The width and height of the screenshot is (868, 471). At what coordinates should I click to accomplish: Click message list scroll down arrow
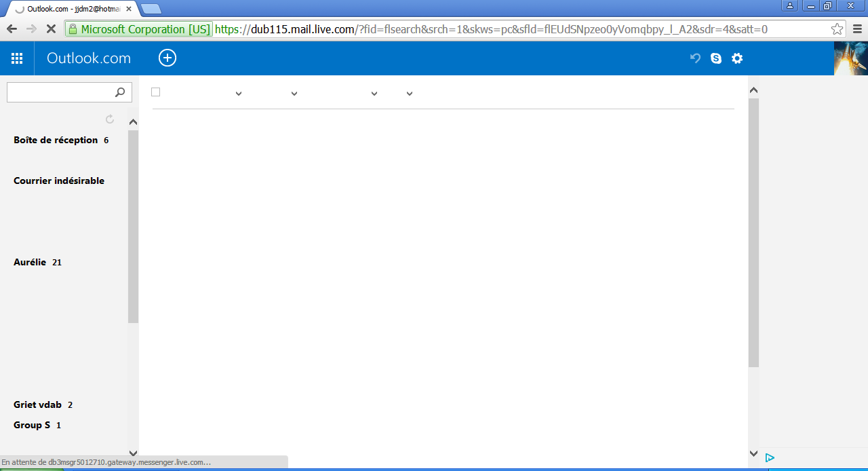[x=753, y=453]
